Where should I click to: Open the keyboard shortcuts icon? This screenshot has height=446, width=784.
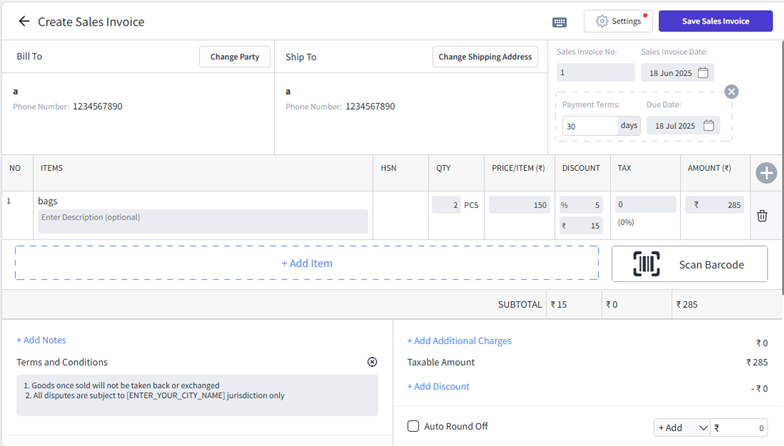coord(560,22)
